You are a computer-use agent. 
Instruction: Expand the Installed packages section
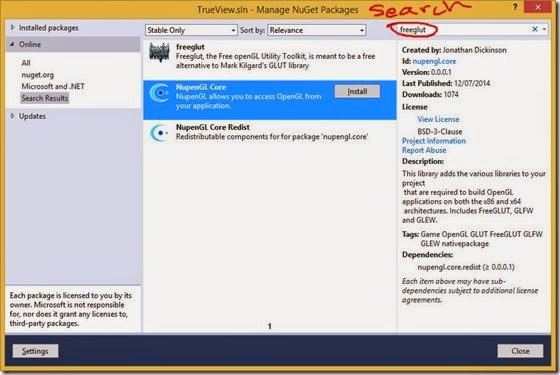pyautogui.click(x=12, y=28)
